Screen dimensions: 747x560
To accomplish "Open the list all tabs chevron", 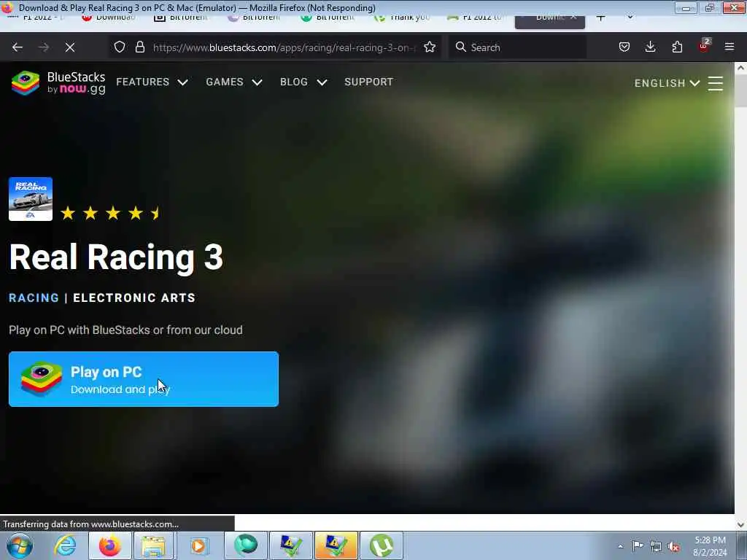I will 630,17.
